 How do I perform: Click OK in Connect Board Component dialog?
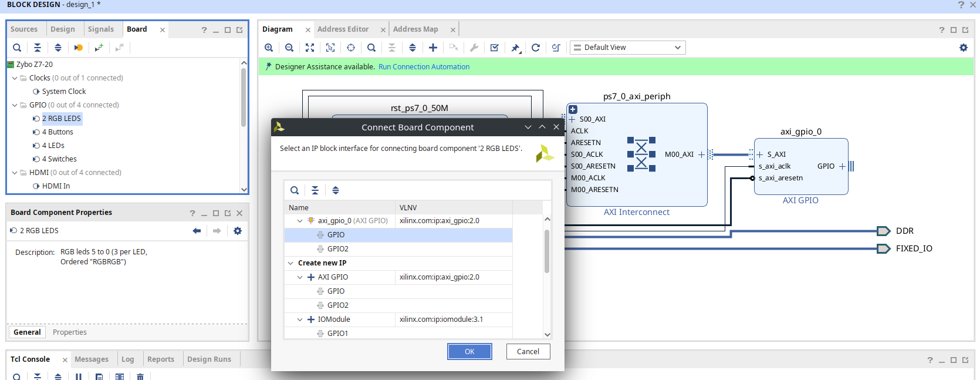[469, 351]
